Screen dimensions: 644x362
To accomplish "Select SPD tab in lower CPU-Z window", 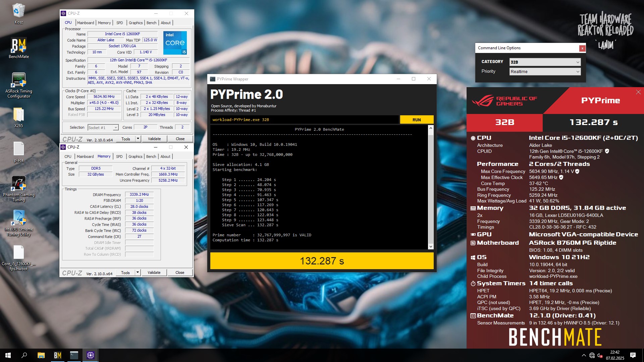I will tap(119, 157).
